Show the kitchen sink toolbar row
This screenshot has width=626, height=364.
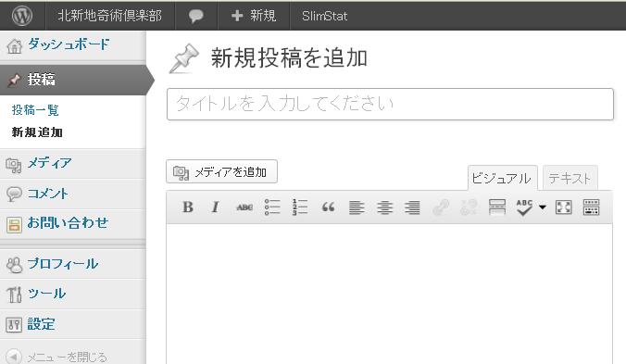pyautogui.click(x=591, y=207)
